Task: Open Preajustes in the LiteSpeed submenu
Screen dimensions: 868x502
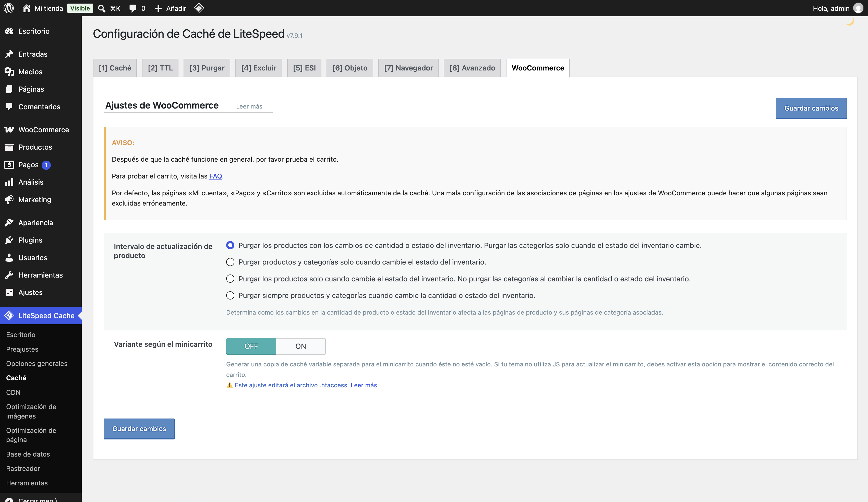Action: click(x=22, y=349)
